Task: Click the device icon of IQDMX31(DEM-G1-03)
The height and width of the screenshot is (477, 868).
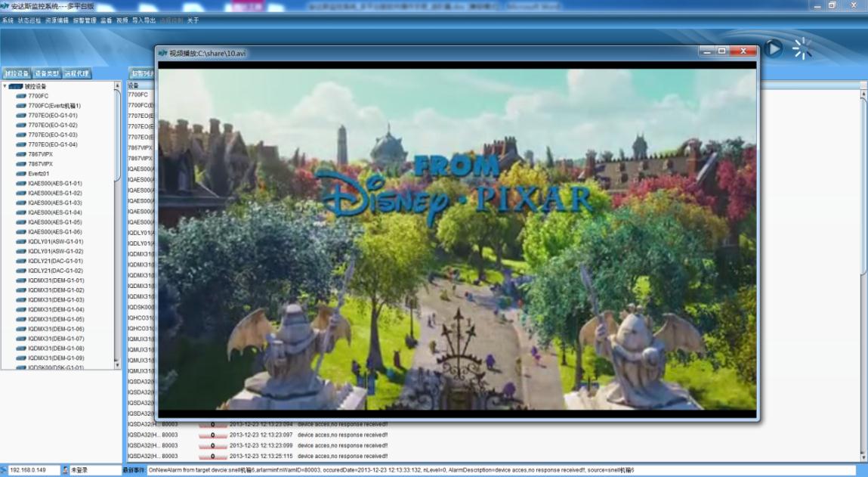Action: click(x=21, y=299)
